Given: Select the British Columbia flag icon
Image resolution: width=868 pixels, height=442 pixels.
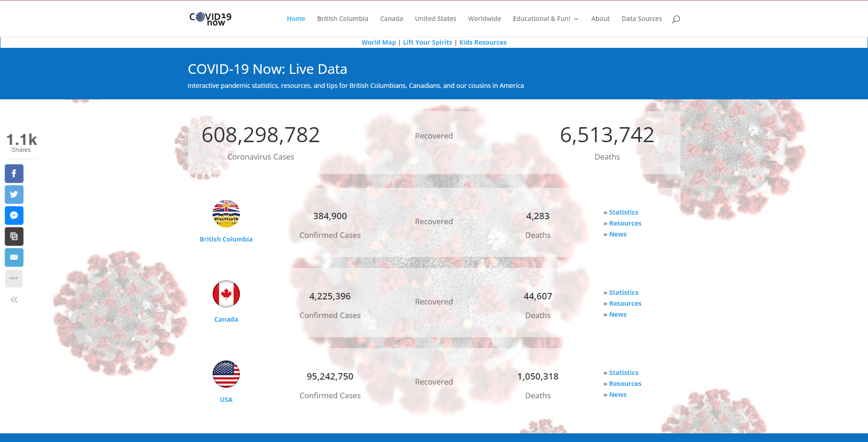Looking at the screenshot, I should pos(226,214).
